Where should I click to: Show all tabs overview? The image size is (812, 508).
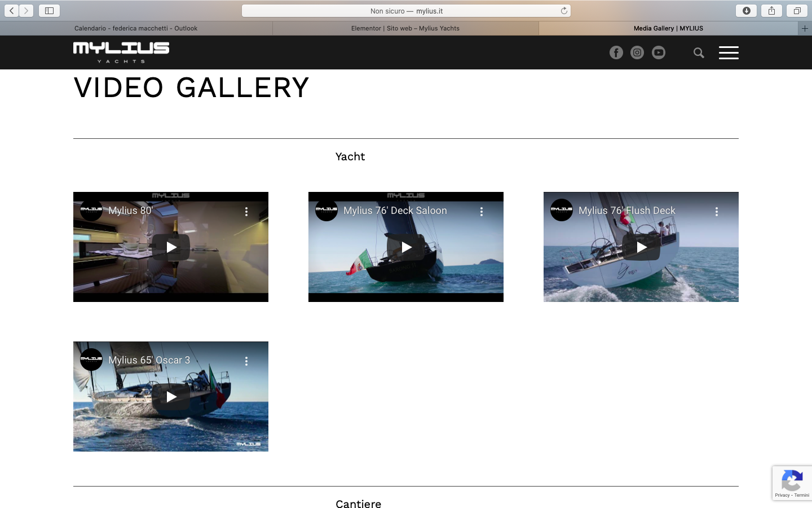point(797,11)
